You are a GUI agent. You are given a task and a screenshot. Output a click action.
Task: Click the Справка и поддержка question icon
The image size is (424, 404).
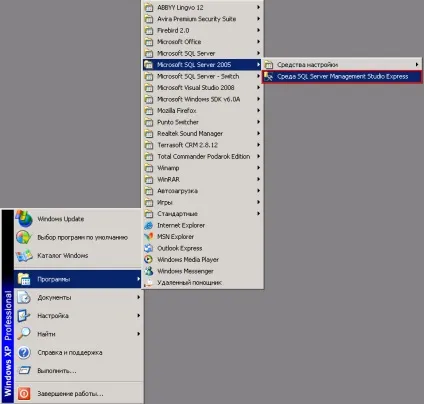[x=24, y=352]
